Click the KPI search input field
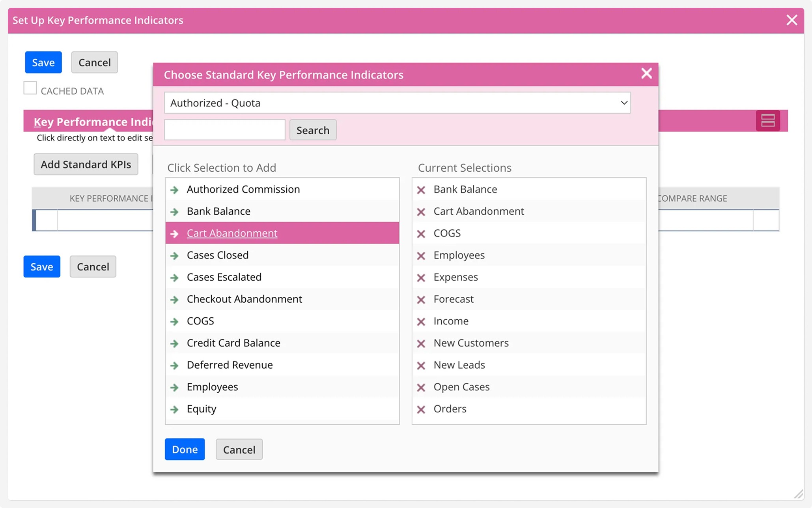This screenshot has width=812, height=508. click(x=224, y=129)
